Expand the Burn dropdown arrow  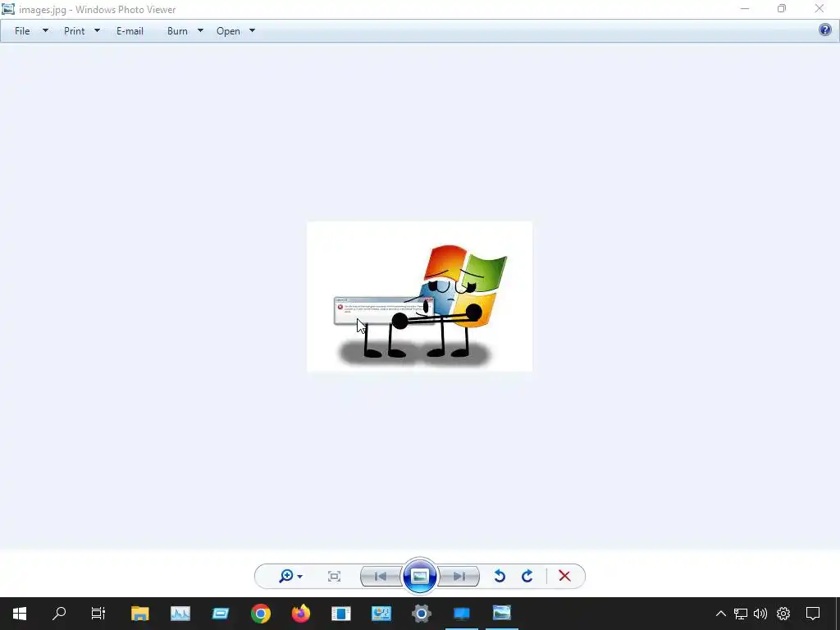point(200,30)
